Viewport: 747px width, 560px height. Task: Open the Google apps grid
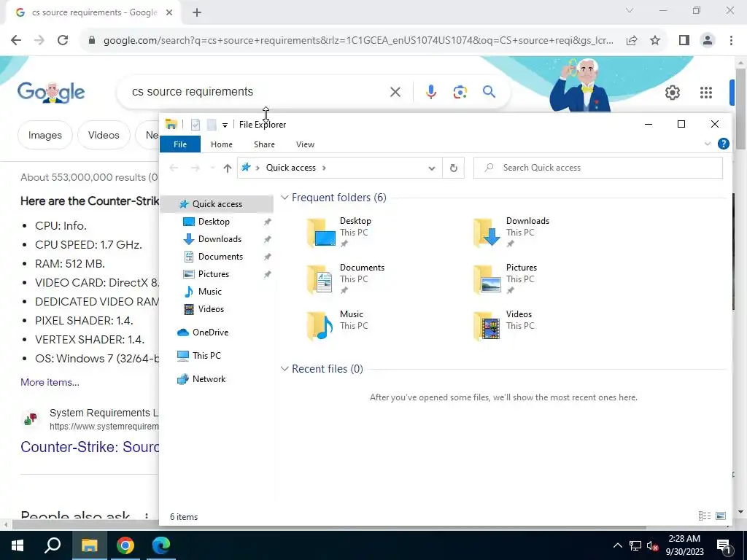click(706, 93)
